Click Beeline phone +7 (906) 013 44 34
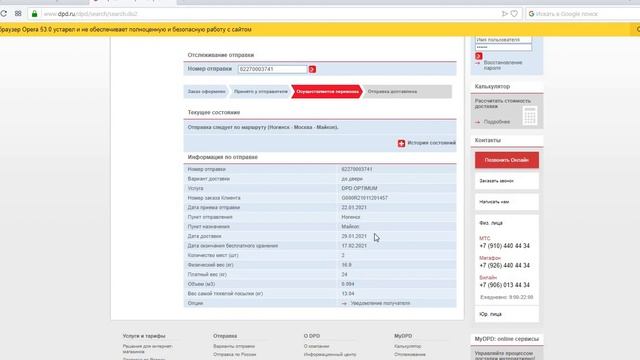Viewport: 640px width, 360px height. (x=504, y=285)
